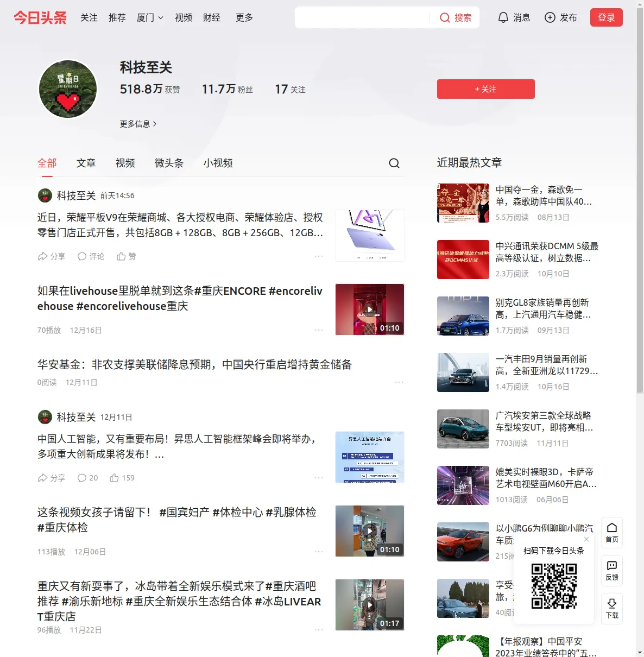Viewport: 644px width, 657px height.
Task: Open more options for 中国人工智能 post
Action: pyautogui.click(x=319, y=478)
